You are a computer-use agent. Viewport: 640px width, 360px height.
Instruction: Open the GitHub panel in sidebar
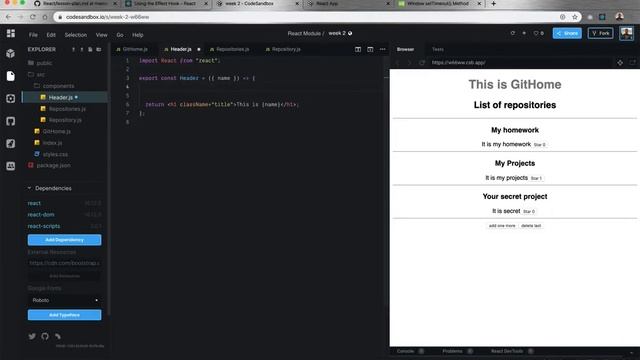11,121
